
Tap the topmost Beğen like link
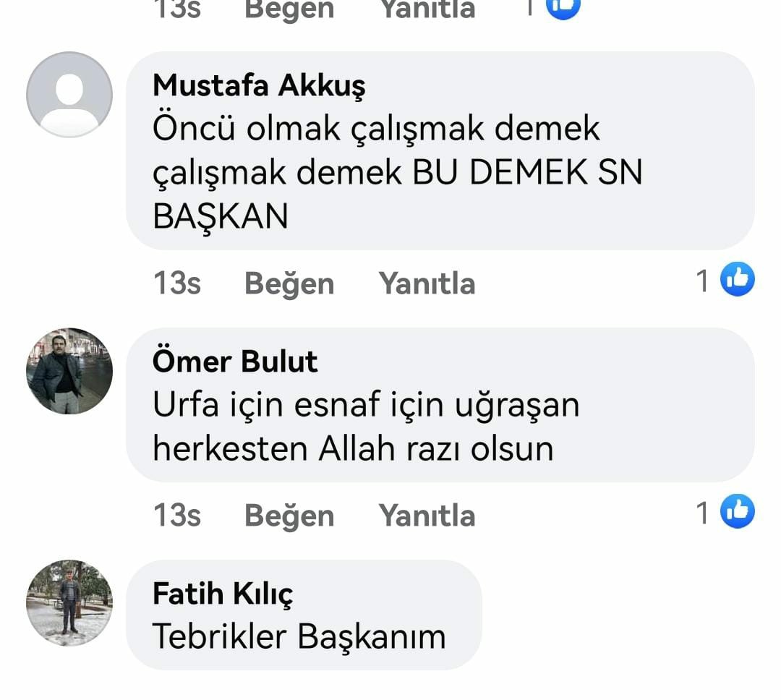289,9
